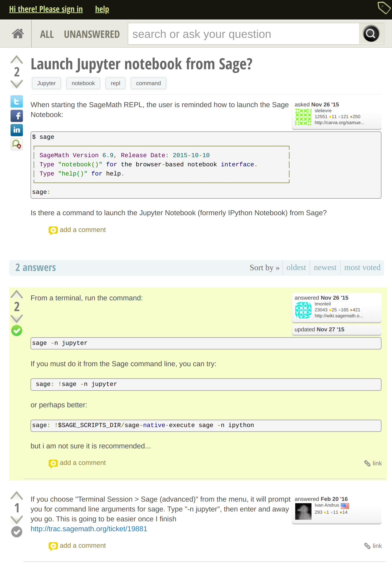
Task: Share the question on Facebook
Action: tap(17, 116)
